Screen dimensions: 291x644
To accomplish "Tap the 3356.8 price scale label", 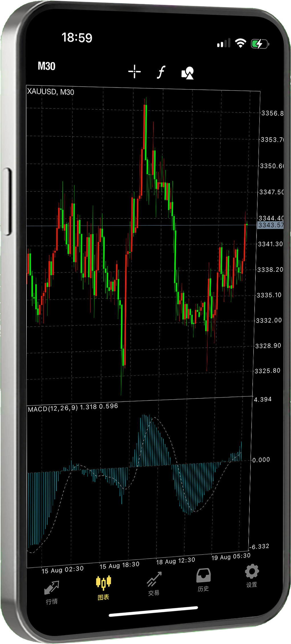I will (272, 113).
